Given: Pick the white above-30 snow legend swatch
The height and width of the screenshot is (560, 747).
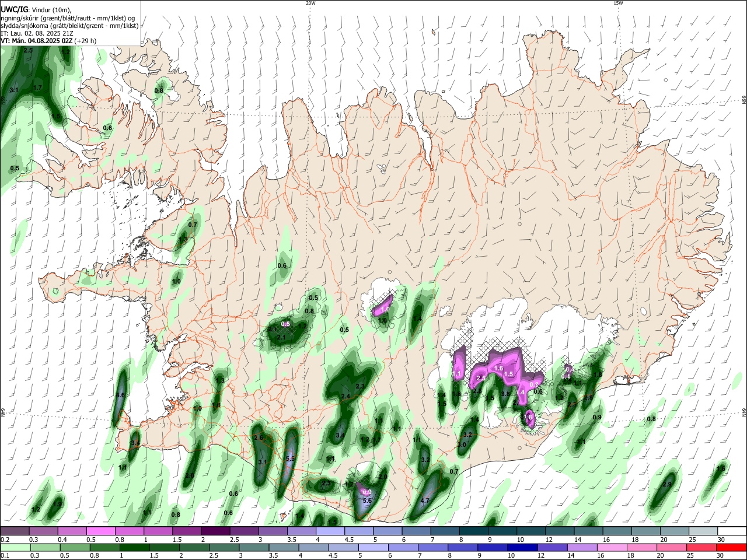Looking at the screenshot, I should pyautogui.click(x=732, y=531).
